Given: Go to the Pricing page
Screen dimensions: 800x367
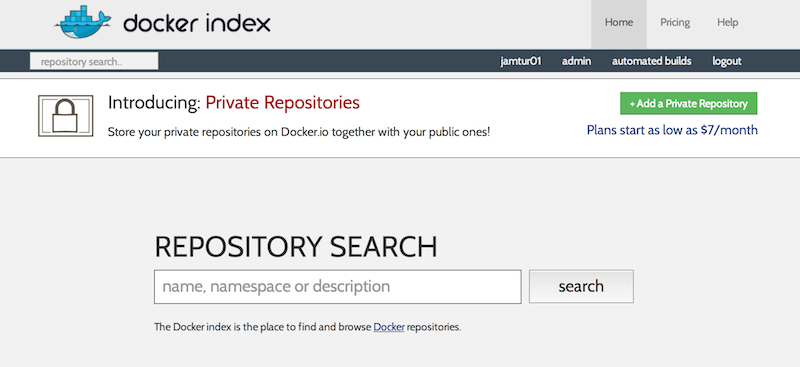Looking at the screenshot, I should 674,22.
